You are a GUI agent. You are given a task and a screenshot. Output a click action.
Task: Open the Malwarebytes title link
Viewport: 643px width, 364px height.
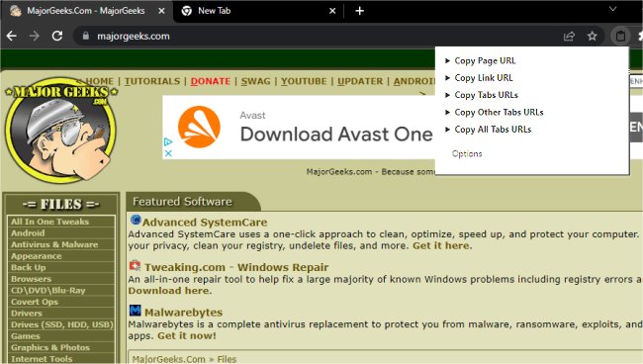pyautogui.click(x=183, y=313)
